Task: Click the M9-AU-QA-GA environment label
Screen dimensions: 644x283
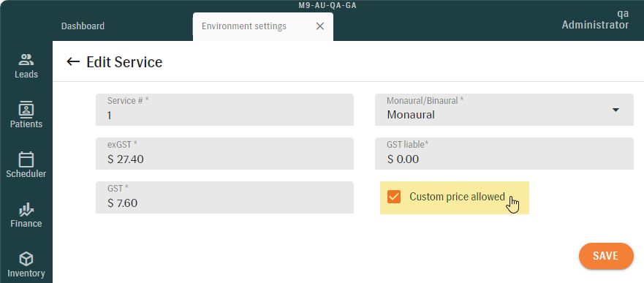Action: click(327, 5)
